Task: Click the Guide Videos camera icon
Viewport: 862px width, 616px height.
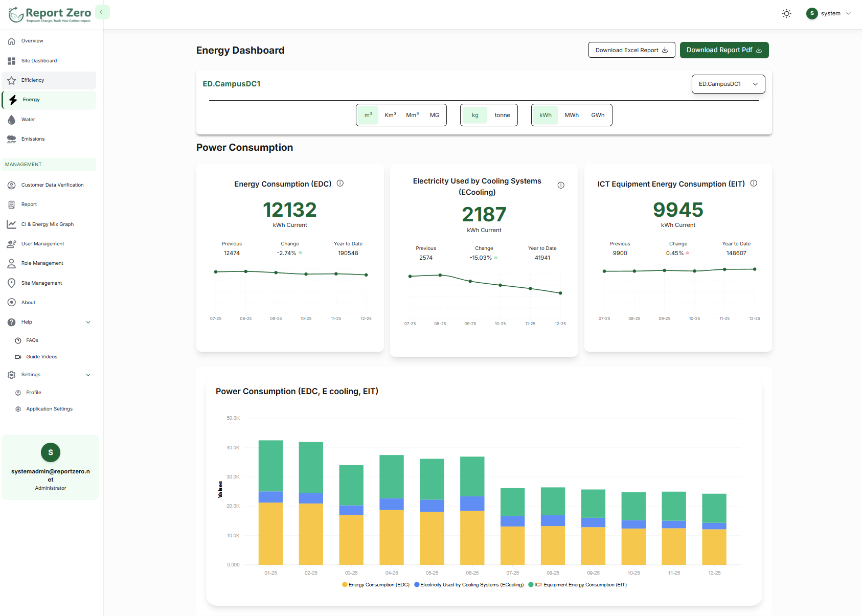Action: [x=18, y=357]
